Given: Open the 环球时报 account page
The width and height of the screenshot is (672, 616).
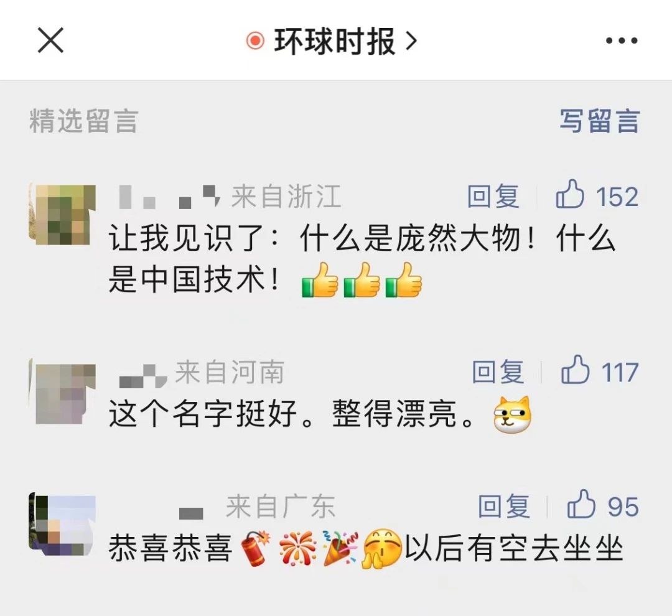Looking at the screenshot, I should click(x=334, y=41).
